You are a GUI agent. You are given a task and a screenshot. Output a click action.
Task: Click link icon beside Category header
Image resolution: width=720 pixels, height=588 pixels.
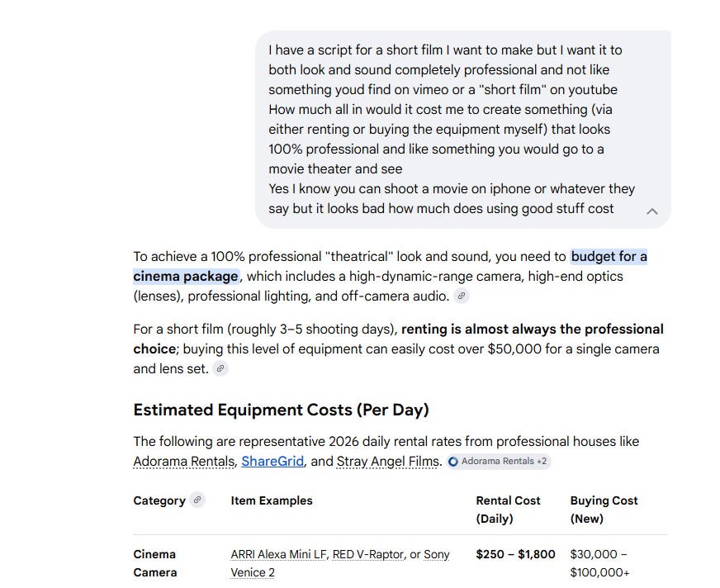click(197, 500)
